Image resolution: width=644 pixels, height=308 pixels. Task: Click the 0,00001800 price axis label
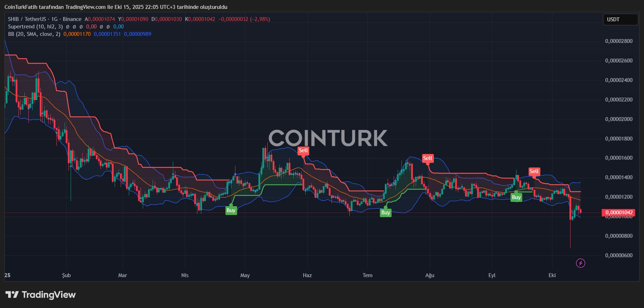619,139
